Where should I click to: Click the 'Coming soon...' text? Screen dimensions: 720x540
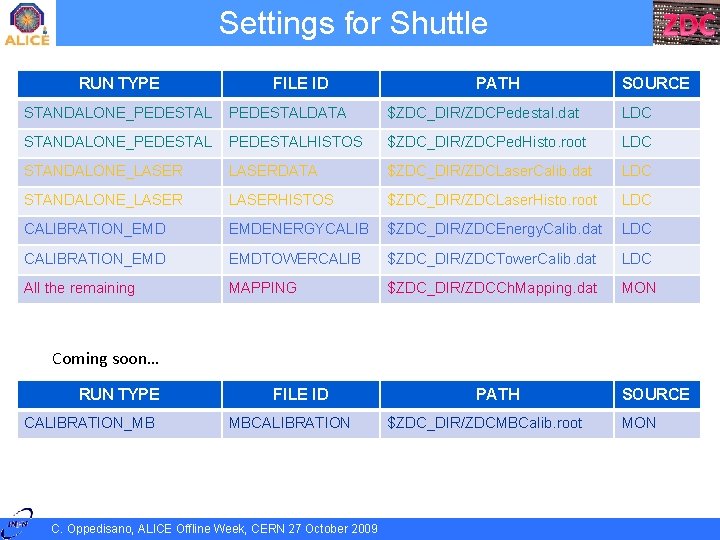tap(106, 359)
